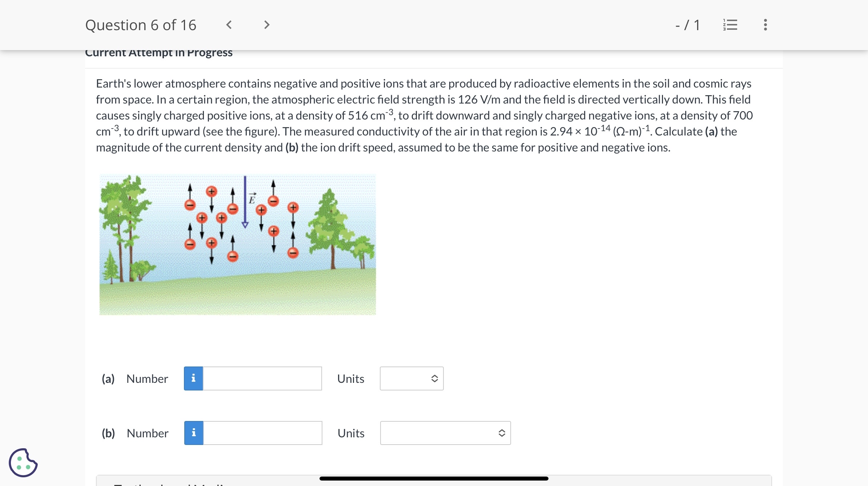Image resolution: width=868 pixels, height=486 pixels.
Task: Click the Units label beside part (a)
Action: [350, 378]
